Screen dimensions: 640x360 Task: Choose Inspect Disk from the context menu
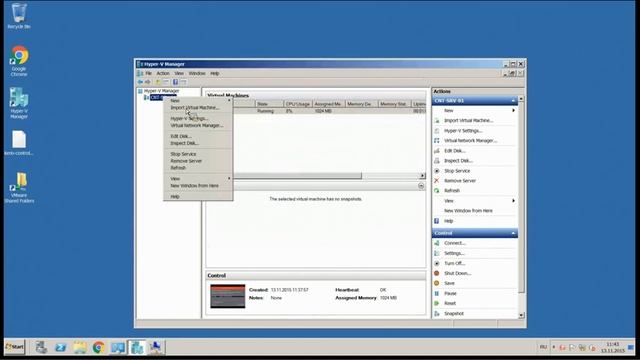pos(198,143)
